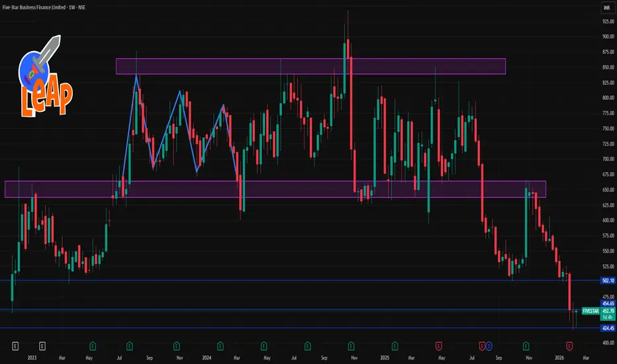Image resolution: width=617 pixels, height=364 pixels.
Task: Open the green earnings marker near Nov 2024
Action: (351, 346)
